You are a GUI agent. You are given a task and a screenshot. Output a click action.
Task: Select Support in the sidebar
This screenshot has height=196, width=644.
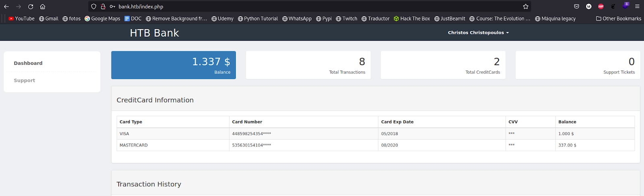point(25,81)
